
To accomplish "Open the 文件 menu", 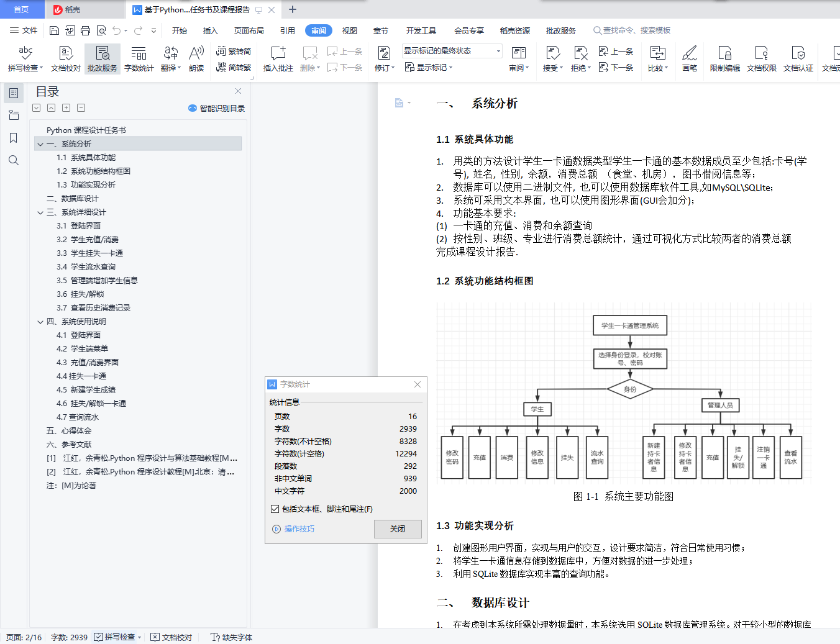I will pos(24,30).
